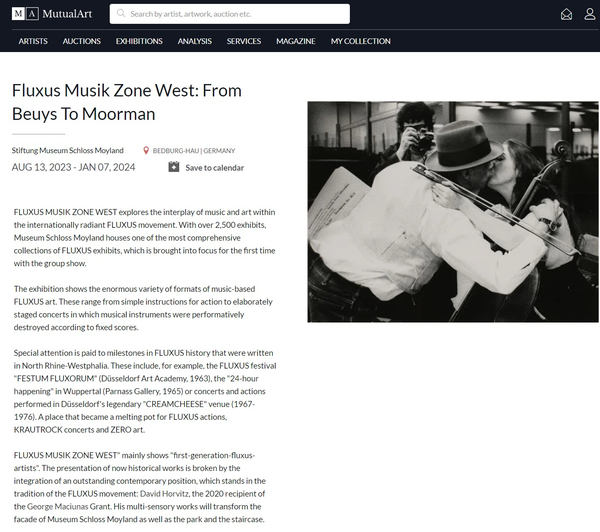Focus the artist and artwork search field
Screen dimensions: 600x532
pos(230,14)
